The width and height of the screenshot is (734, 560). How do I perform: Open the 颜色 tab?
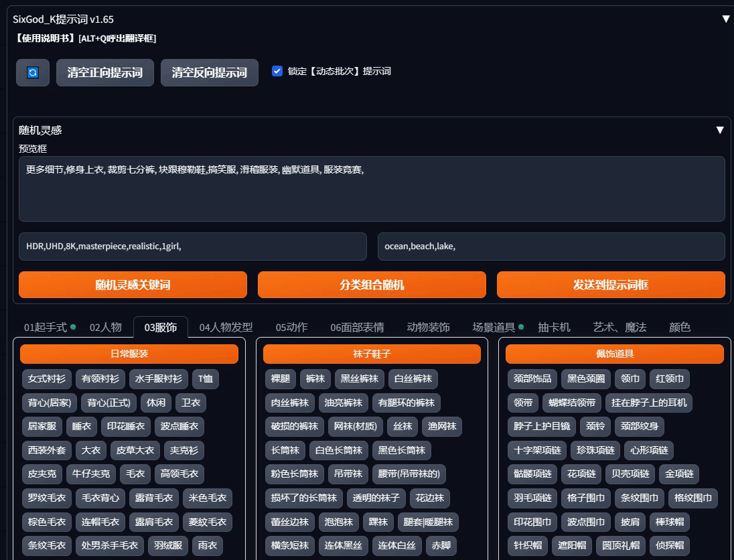[679, 327]
